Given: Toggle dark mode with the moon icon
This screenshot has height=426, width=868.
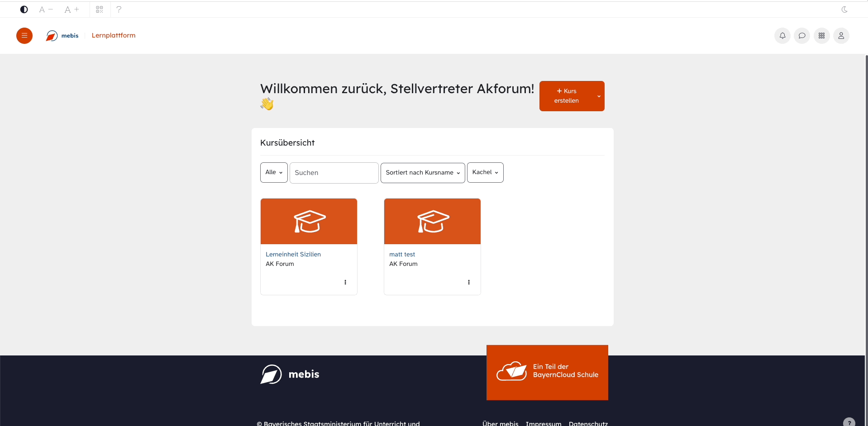Looking at the screenshot, I should pyautogui.click(x=844, y=9).
